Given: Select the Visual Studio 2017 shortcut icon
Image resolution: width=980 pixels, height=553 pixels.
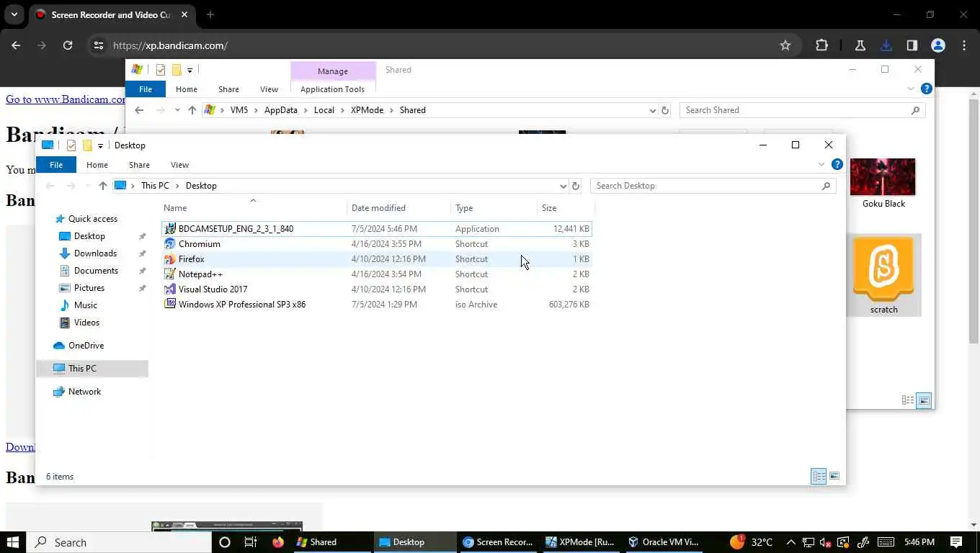Looking at the screenshot, I should (x=170, y=289).
